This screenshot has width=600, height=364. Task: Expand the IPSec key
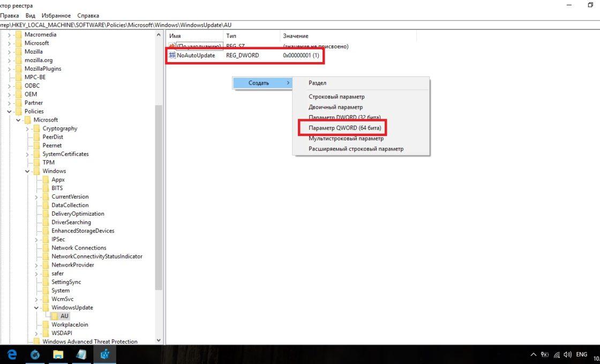[x=36, y=239]
